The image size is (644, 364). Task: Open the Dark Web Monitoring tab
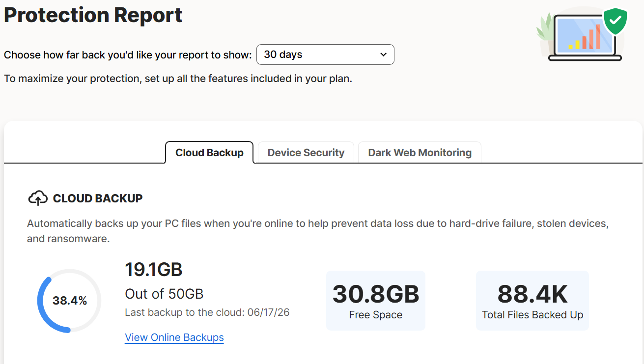(420, 153)
